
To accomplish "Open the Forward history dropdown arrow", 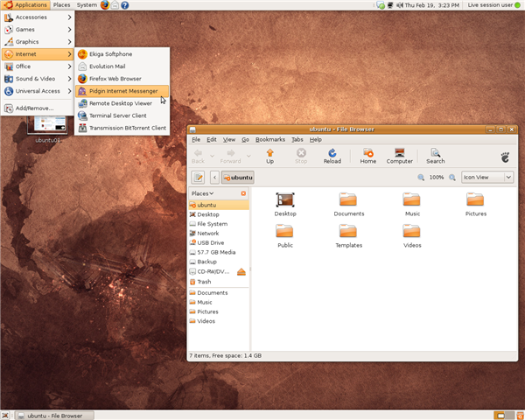I will point(248,156).
